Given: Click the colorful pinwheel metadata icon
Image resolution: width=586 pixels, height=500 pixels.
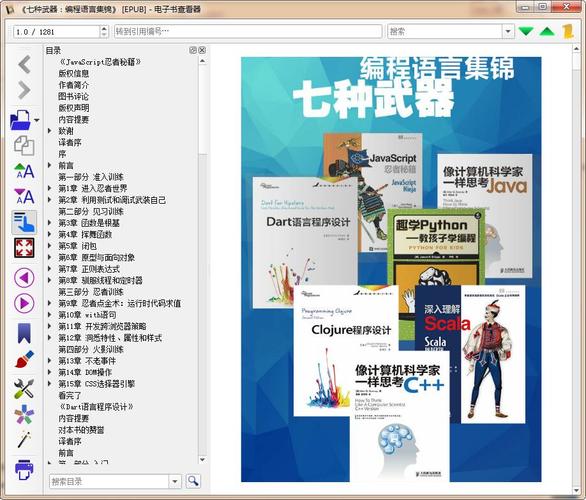Looking at the screenshot, I should (x=24, y=414).
